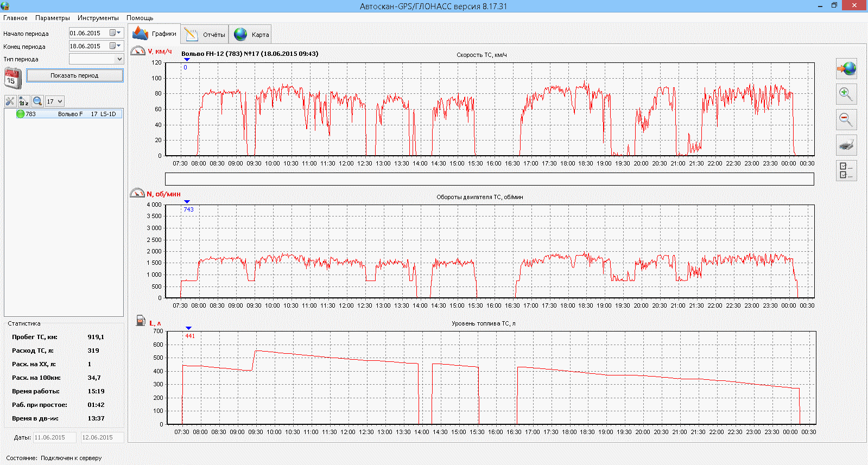
Task: Click the globe with arrow map button
Action: point(846,69)
